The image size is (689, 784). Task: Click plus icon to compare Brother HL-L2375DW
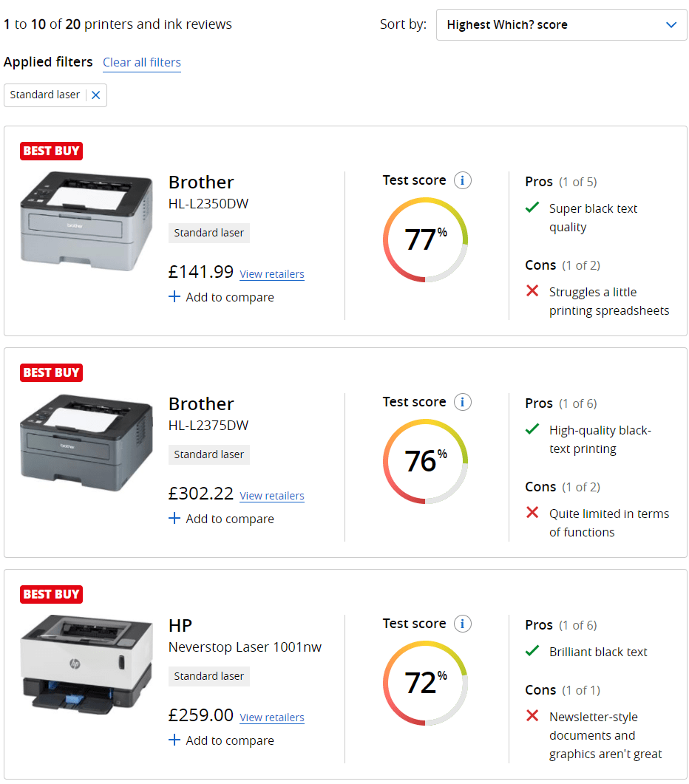tap(174, 519)
